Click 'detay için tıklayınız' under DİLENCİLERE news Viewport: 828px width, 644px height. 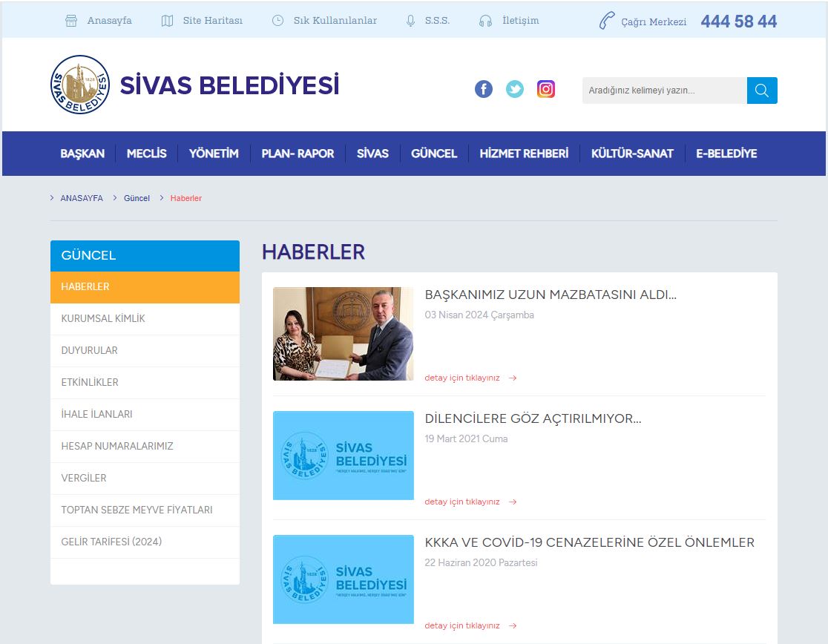pyautogui.click(x=462, y=502)
